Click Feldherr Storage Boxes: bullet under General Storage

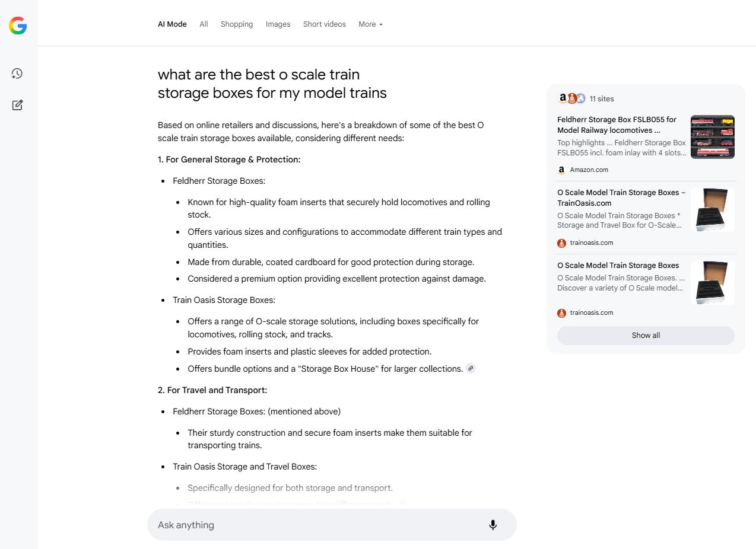point(219,181)
